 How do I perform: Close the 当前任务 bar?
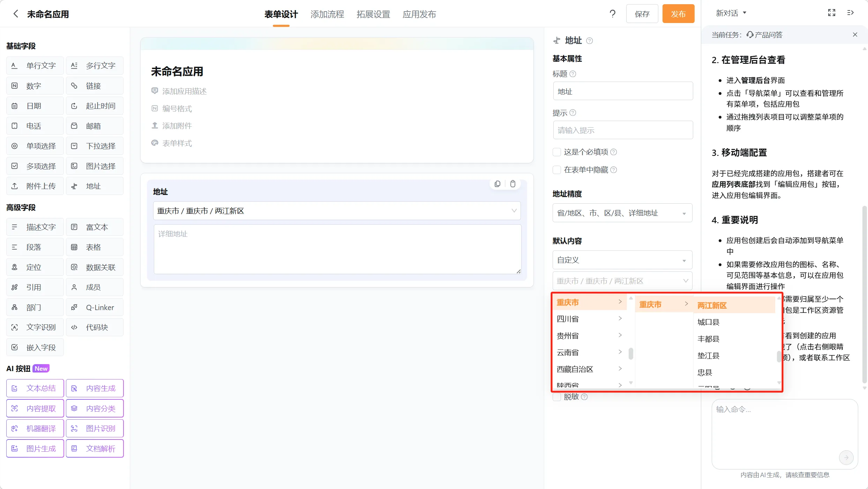(855, 35)
